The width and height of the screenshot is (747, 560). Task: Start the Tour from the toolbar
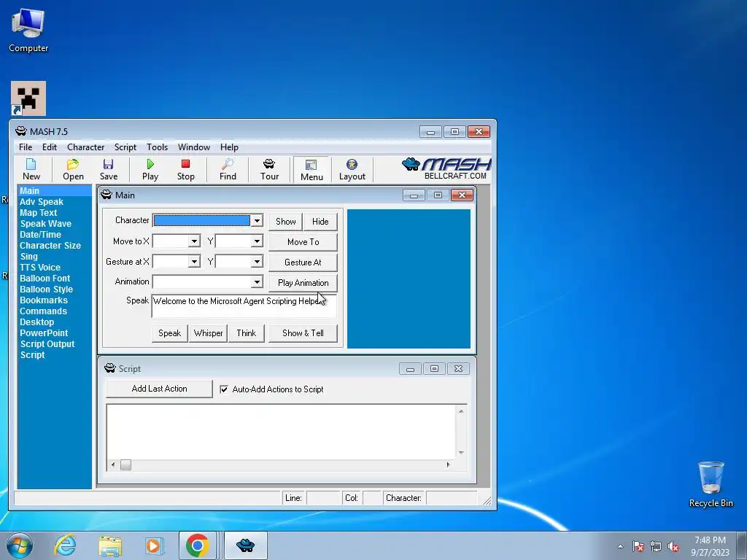[x=269, y=169]
